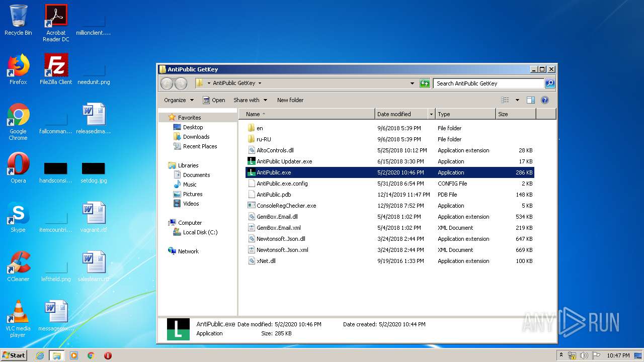
Task: Expand address bar history dropdown
Action: coord(412,83)
